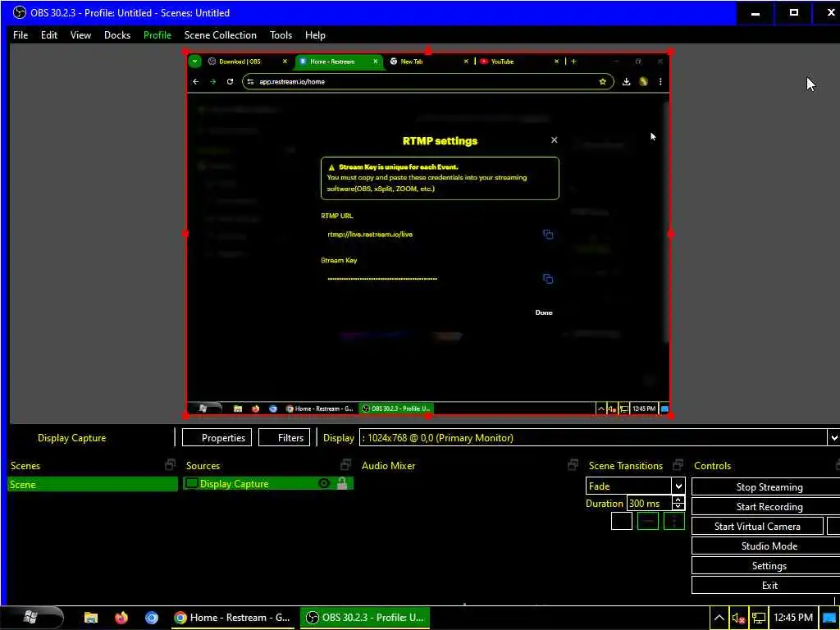Click the Display Capture monitor icon in Sources
Image resolution: width=840 pixels, height=630 pixels.
pyautogui.click(x=191, y=483)
